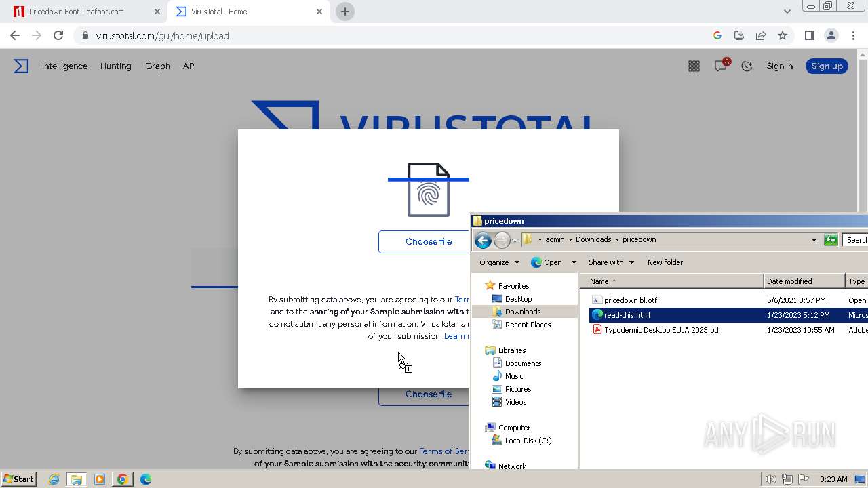Bookmark this page with star icon
The height and width of the screenshot is (488, 868).
pyautogui.click(x=783, y=35)
